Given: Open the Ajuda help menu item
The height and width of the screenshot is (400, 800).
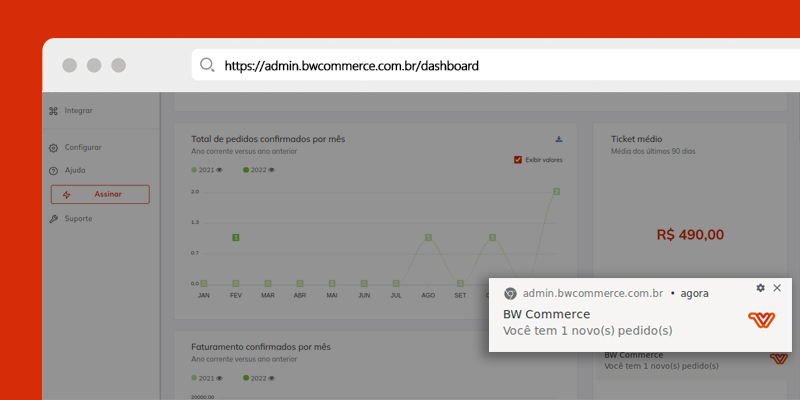Looking at the screenshot, I should [x=67, y=170].
